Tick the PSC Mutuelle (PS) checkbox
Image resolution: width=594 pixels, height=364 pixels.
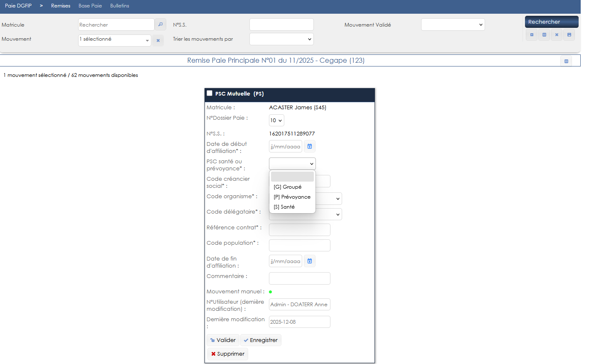point(210,93)
